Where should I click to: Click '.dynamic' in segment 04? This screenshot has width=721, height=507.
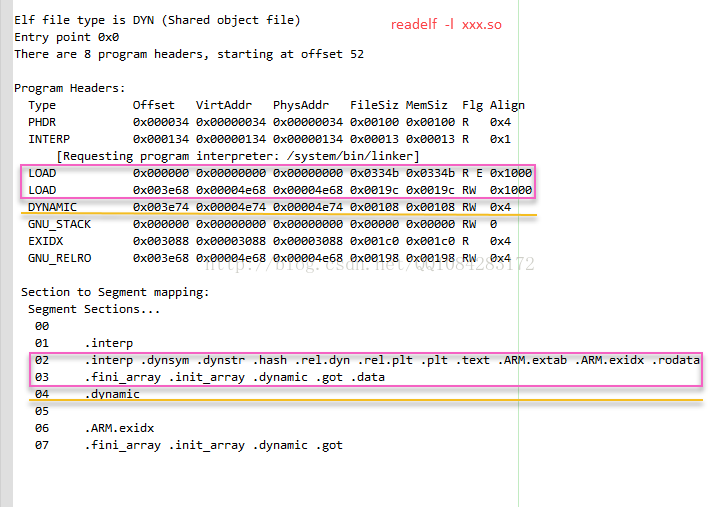112,394
